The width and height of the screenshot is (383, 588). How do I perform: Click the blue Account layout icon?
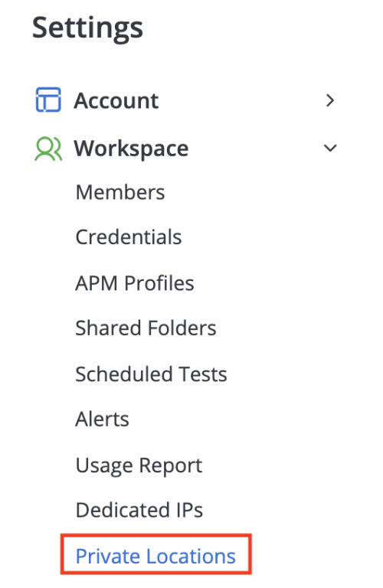(x=48, y=100)
